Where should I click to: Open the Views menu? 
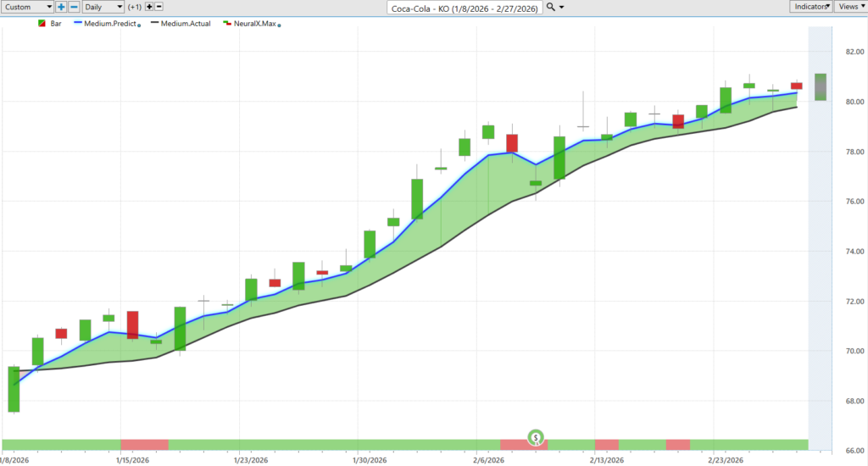[x=850, y=7]
